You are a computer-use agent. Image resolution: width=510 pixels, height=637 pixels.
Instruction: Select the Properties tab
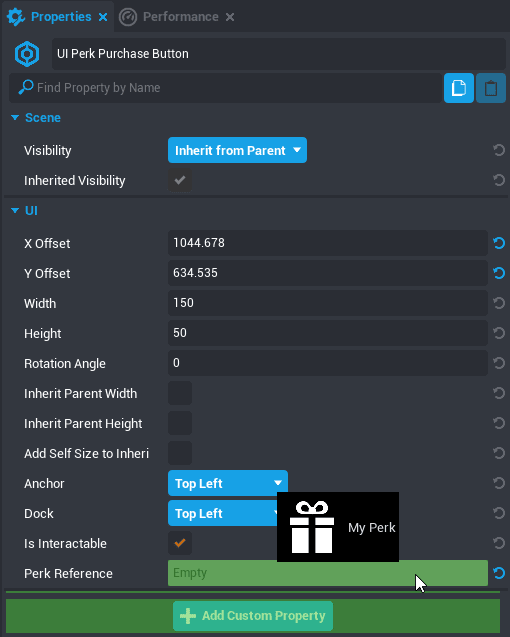(61, 17)
